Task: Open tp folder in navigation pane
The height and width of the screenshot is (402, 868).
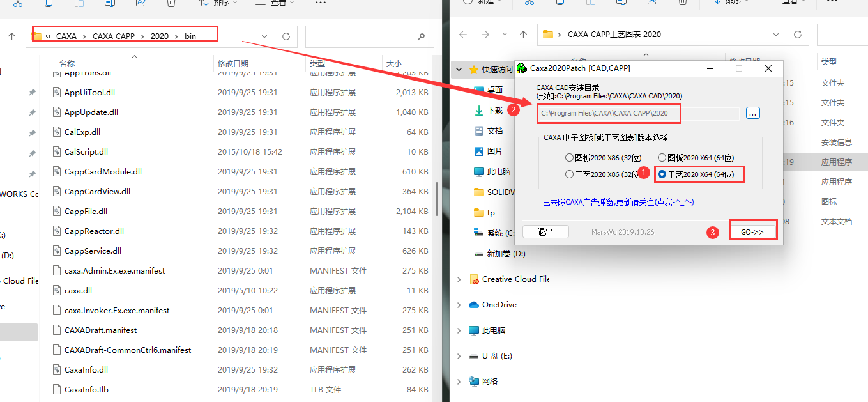Action: [x=491, y=212]
